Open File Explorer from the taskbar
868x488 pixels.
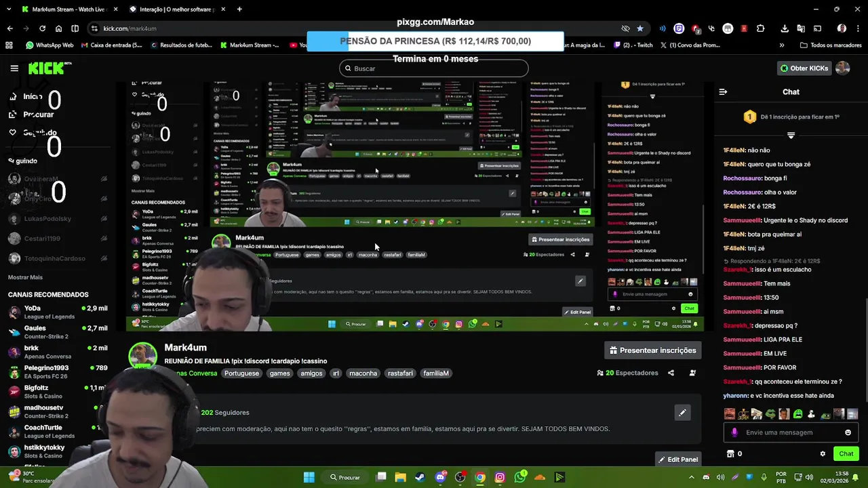tap(401, 477)
